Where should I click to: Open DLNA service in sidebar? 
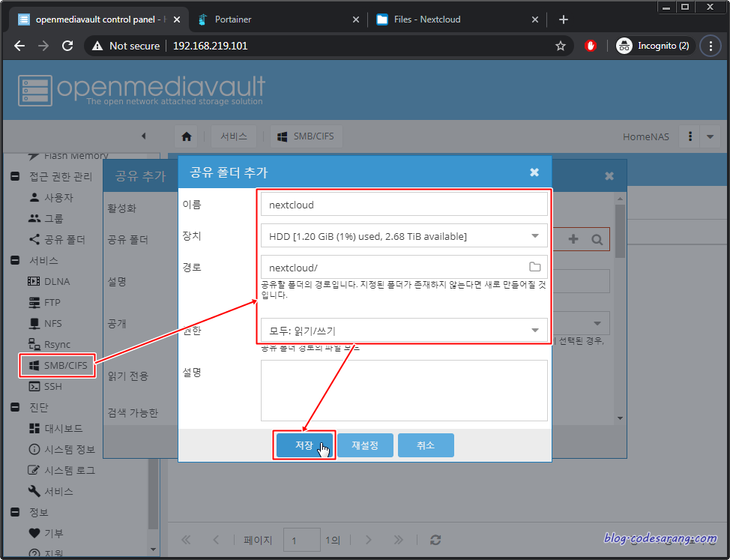coord(49,281)
